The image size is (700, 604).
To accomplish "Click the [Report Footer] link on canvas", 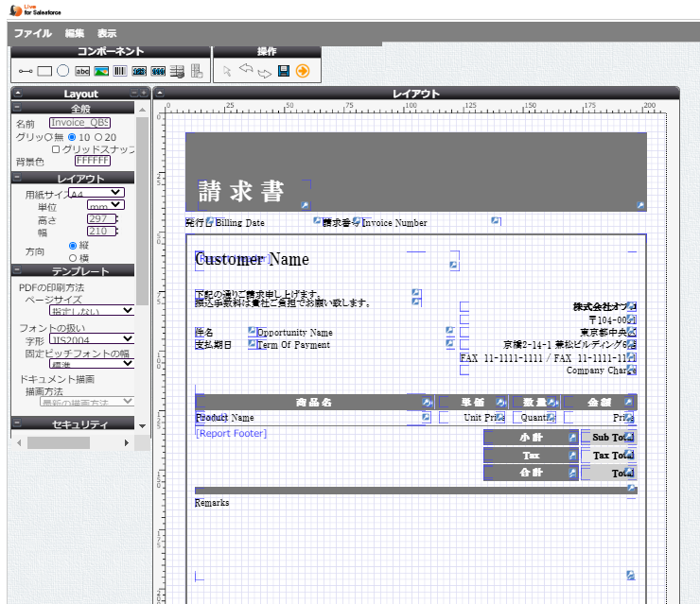I will pyautogui.click(x=231, y=433).
